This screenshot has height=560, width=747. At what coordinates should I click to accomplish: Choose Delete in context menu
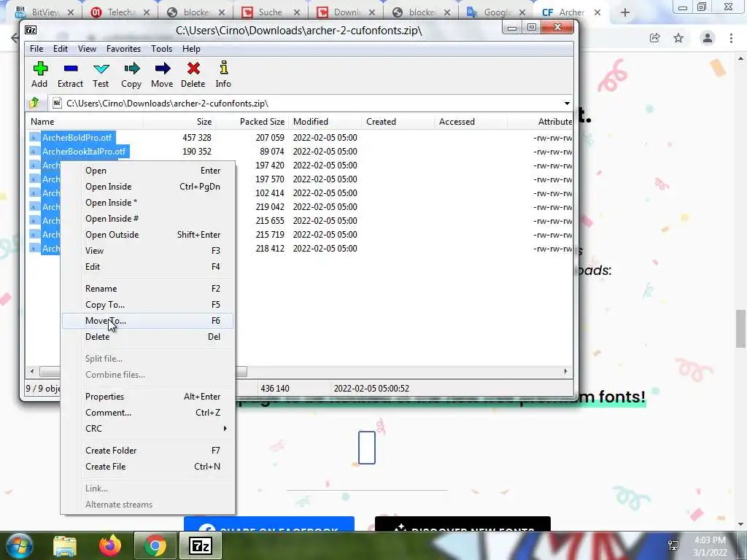[x=147, y=337]
